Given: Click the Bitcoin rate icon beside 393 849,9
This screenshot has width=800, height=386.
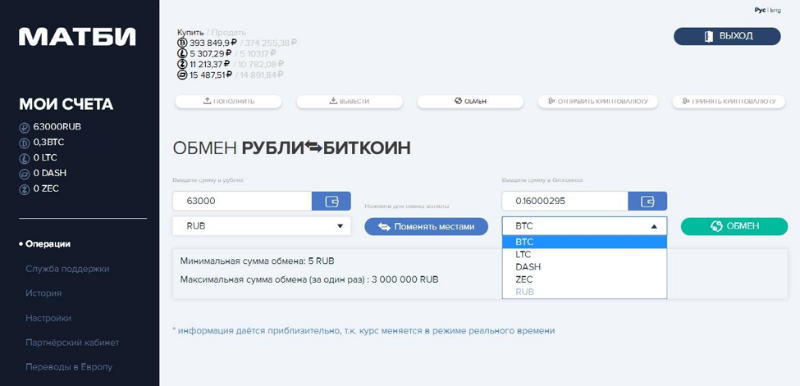Looking at the screenshot, I should [182, 43].
